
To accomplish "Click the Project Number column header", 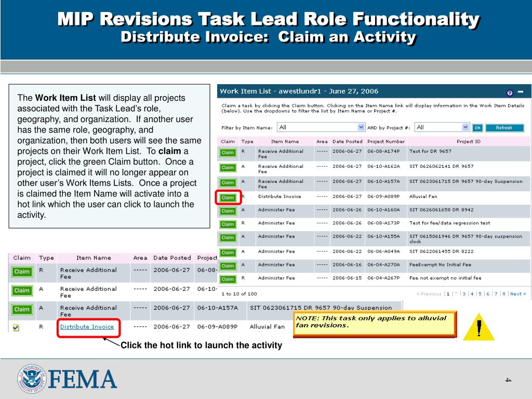I will [x=386, y=141].
